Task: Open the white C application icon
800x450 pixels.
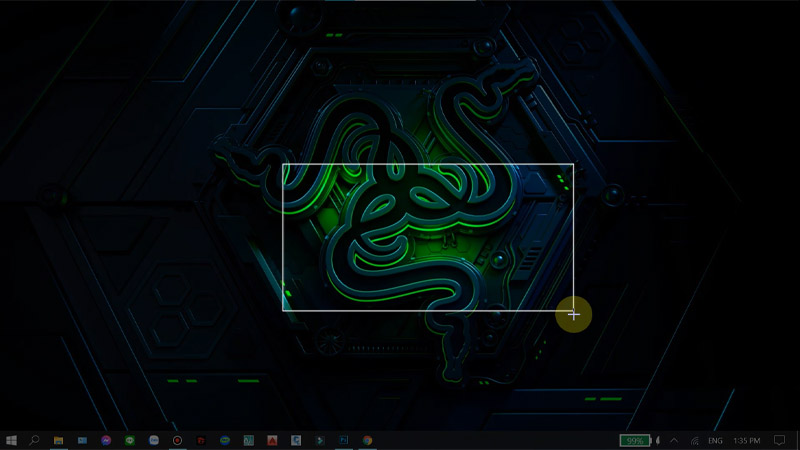Action: click(x=296, y=440)
